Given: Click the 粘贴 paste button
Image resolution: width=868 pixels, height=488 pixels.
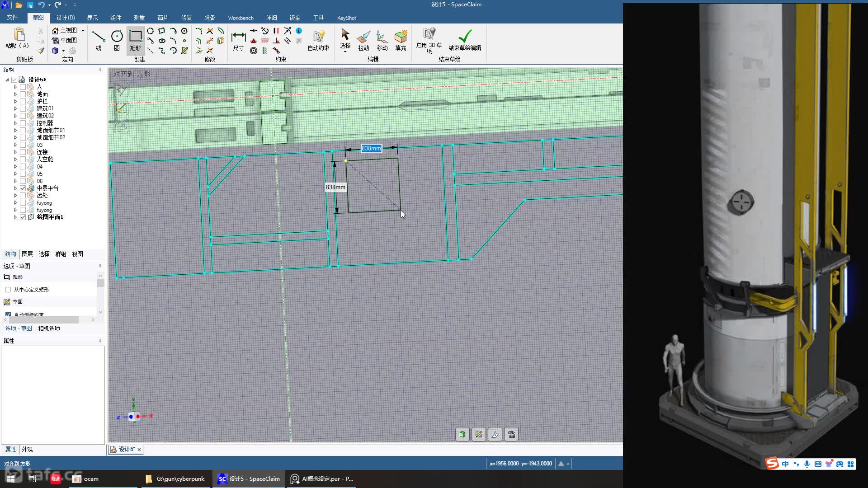Looking at the screenshot, I should pyautogui.click(x=18, y=39).
